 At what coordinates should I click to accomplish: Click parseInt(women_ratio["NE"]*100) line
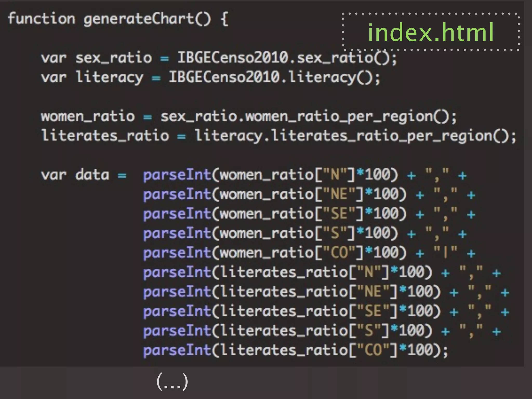(x=309, y=194)
